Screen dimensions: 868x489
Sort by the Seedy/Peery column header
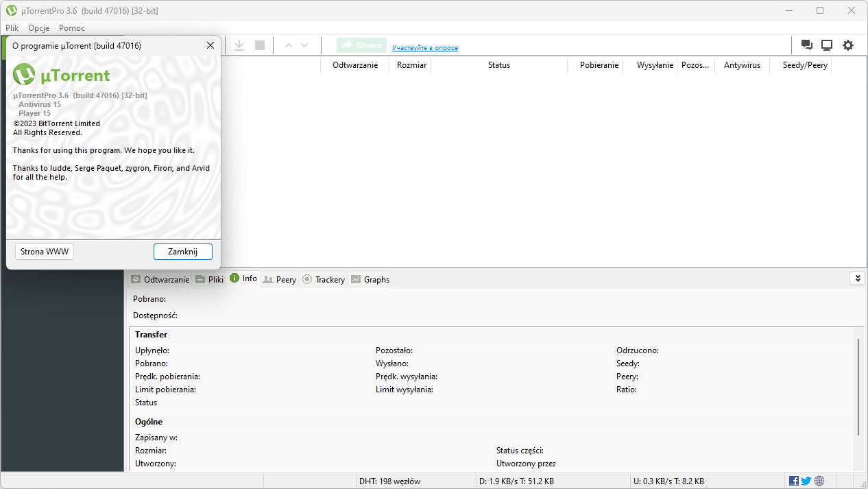pyautogui.click(x=801, y=65)
